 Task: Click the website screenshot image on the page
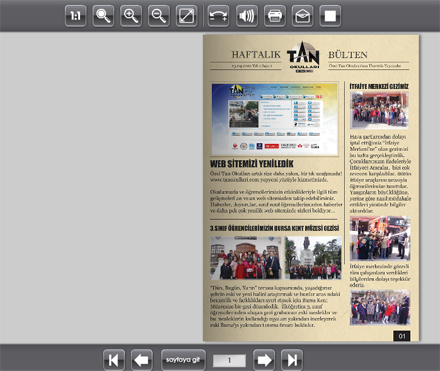[x=275, y=119]
